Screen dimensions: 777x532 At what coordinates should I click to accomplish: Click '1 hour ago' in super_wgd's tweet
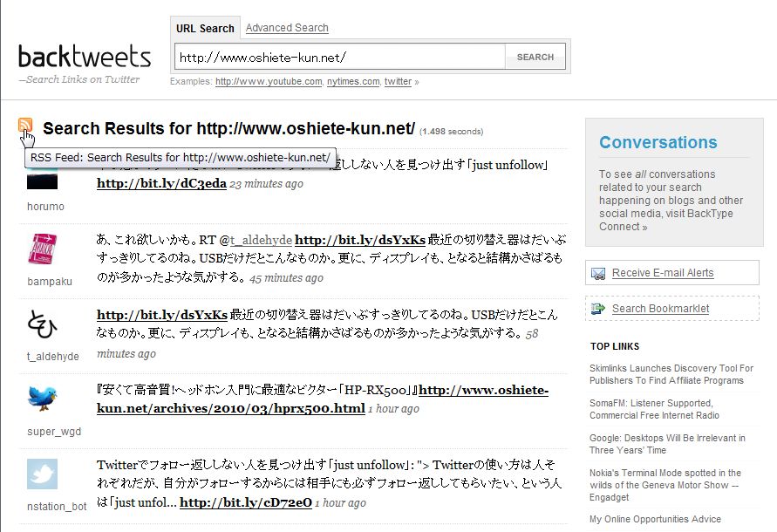[x=393, y=409]
